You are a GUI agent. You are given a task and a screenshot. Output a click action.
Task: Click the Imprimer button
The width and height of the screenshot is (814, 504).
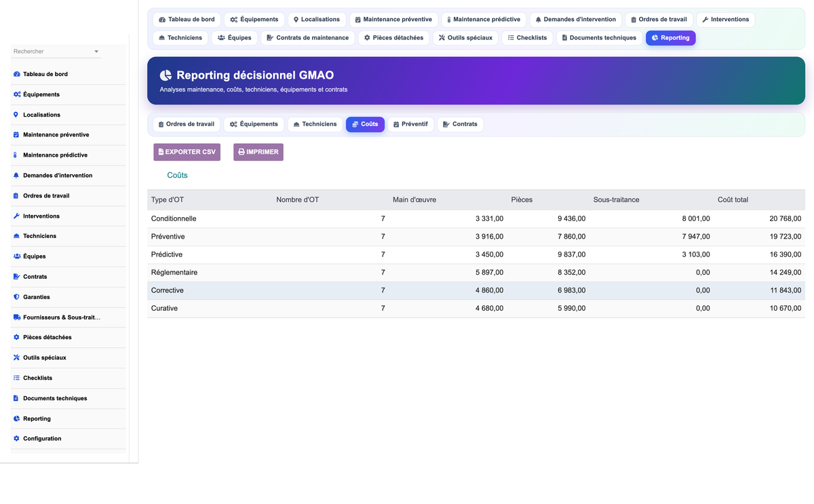258,152
